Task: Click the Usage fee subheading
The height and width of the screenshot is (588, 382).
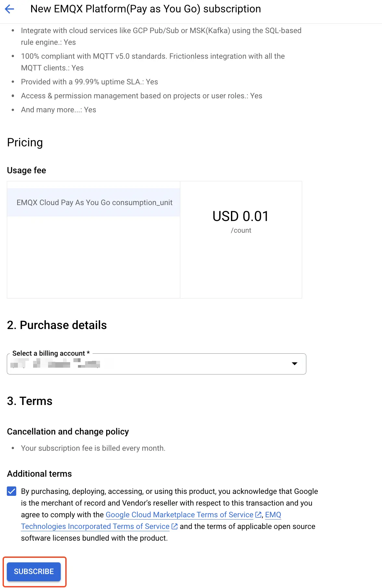Action: (27, 170)
